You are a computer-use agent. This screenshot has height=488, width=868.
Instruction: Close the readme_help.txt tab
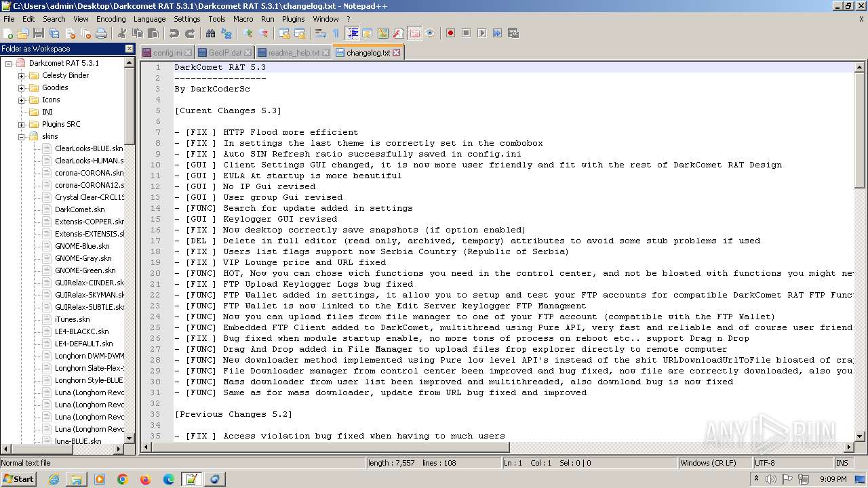325,52
